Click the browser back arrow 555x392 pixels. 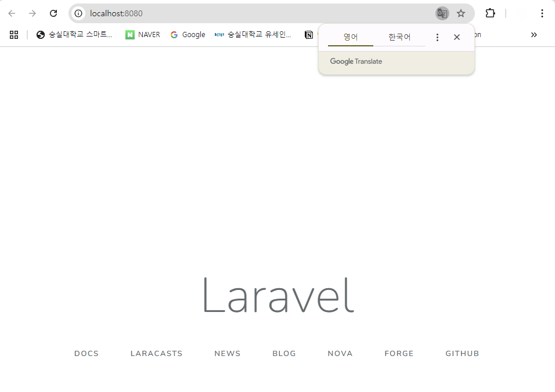12,13
